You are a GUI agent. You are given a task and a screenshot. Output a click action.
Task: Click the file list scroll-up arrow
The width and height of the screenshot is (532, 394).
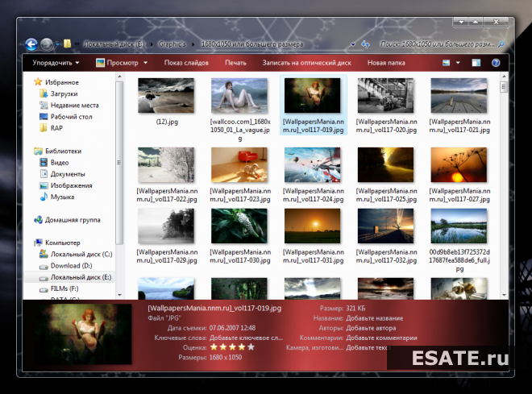504,77
